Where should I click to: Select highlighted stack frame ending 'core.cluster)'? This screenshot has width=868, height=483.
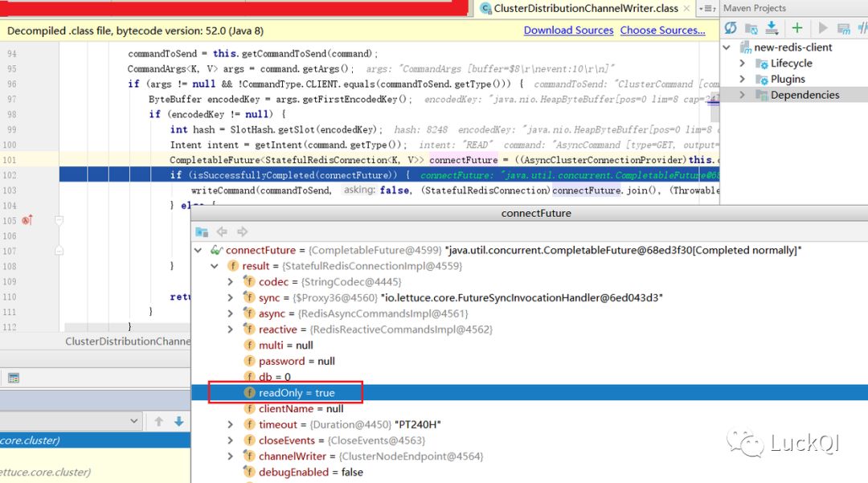(95, 440)
